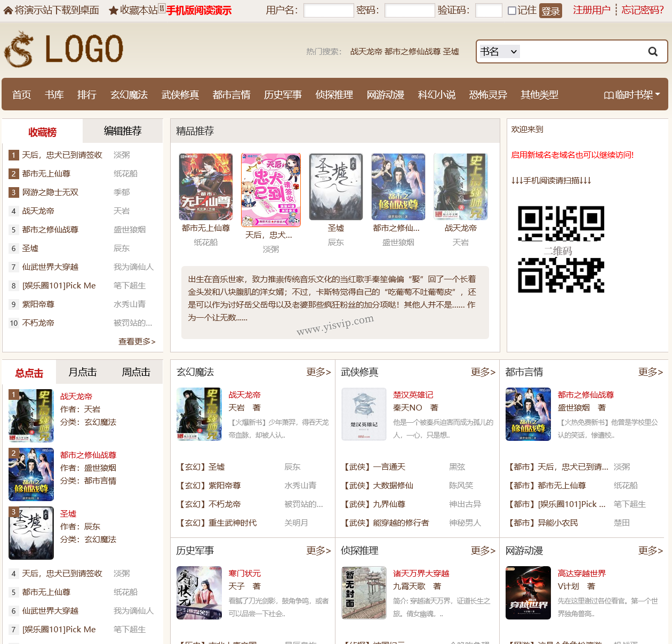Follow the 注册用户 register link
Image resolution: width=672 pixels, height=644 pixels.
[x=591, y=10]
